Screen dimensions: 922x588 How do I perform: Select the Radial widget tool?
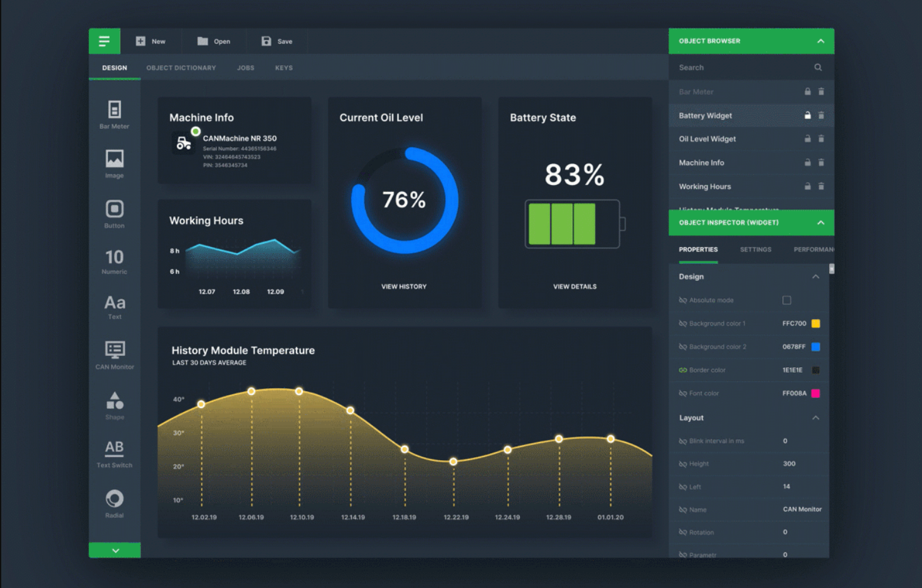click(114, 503)
